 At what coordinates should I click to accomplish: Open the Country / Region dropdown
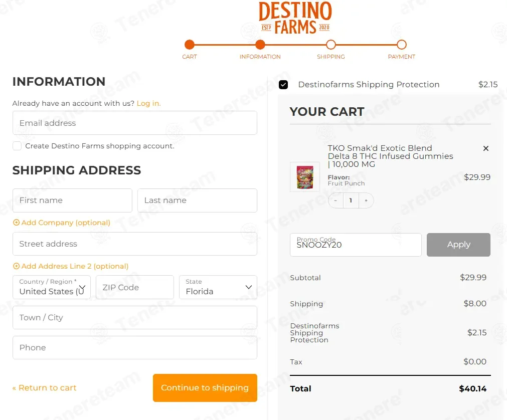click(x=52, y=287)
